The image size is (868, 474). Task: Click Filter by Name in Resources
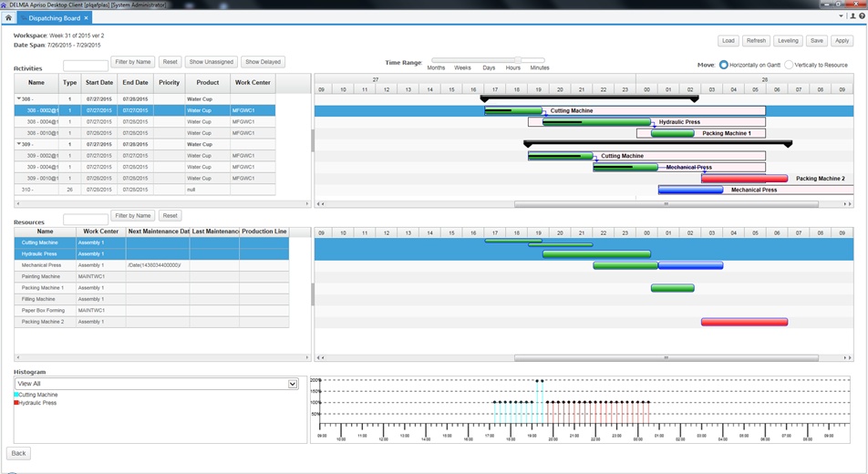coord(133,215)
